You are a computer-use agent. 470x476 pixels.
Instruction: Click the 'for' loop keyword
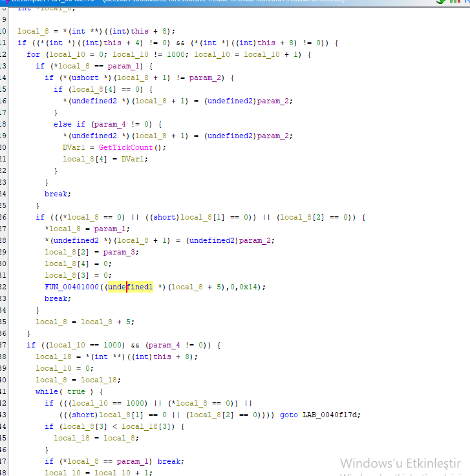tap(33, 54)
